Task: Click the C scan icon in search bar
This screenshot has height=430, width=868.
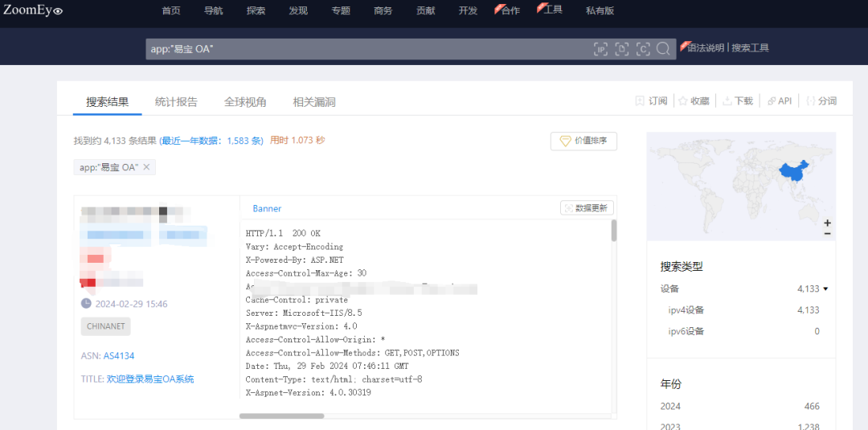Action: click(x=643, y=49)
